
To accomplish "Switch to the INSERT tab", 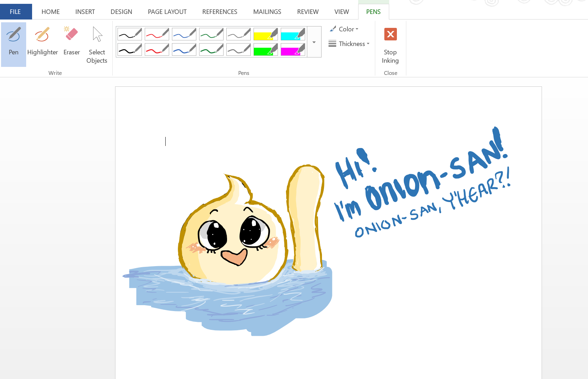I will [85, 12].
